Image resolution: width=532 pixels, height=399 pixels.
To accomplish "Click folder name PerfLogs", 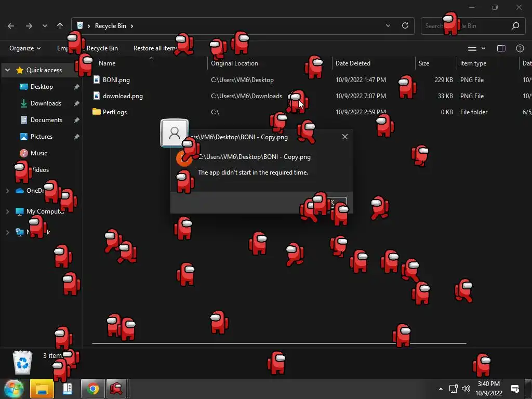I will click(x=115, y=112).
